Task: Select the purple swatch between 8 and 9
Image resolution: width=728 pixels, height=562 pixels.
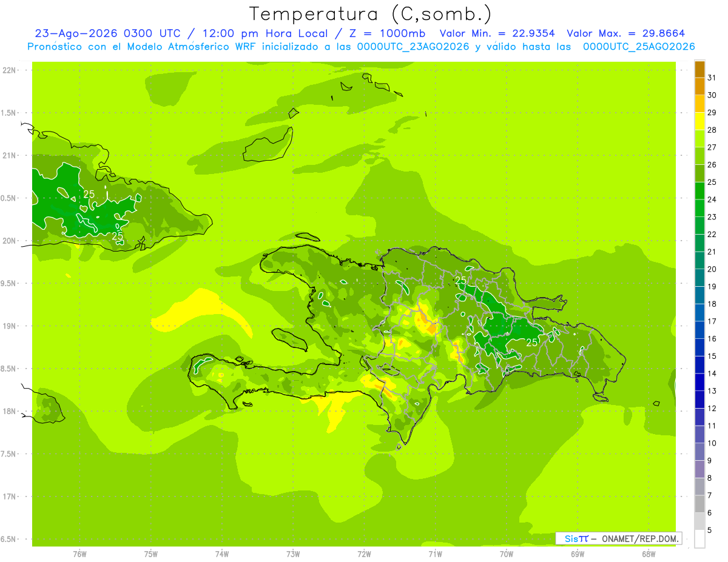Action: (699, 469)
